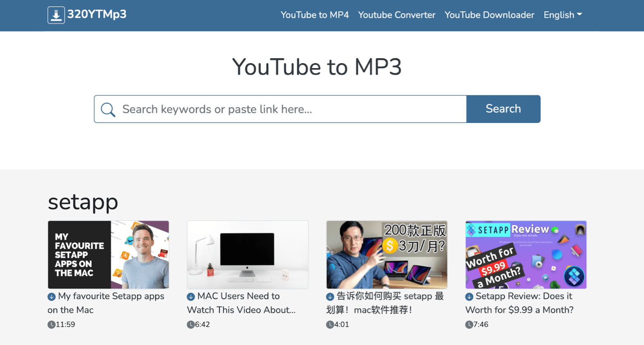This screenshot has width=644, height=345.
Task: Click the 320YTMp3 download logo icon
Action: 56,15
